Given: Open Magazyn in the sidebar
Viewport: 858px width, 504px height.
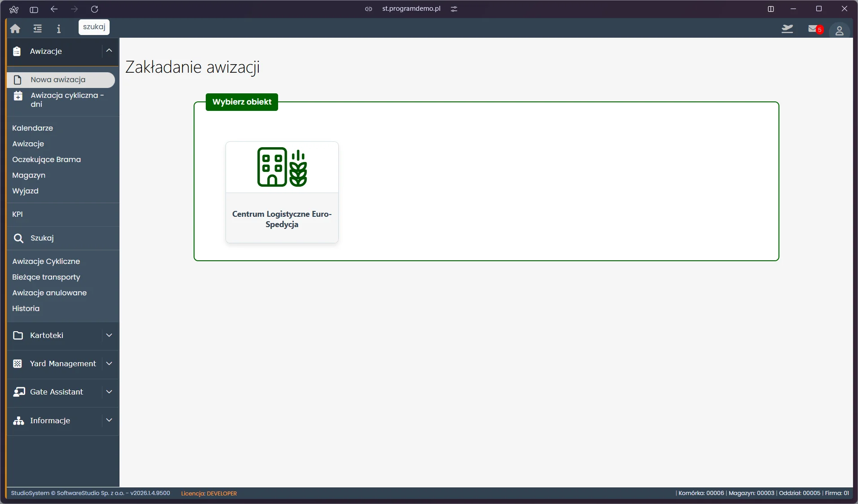Looking at the screenshot, I should coord(29,175).
